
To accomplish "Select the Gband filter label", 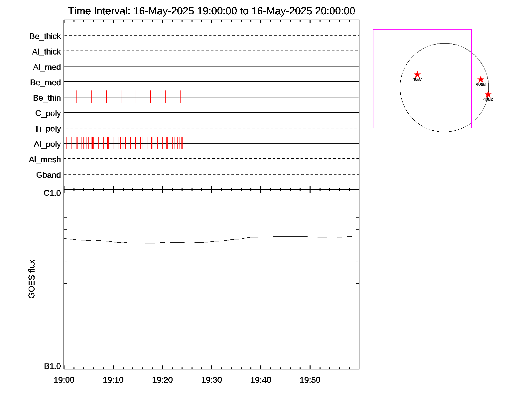I will tap(49, 175).
